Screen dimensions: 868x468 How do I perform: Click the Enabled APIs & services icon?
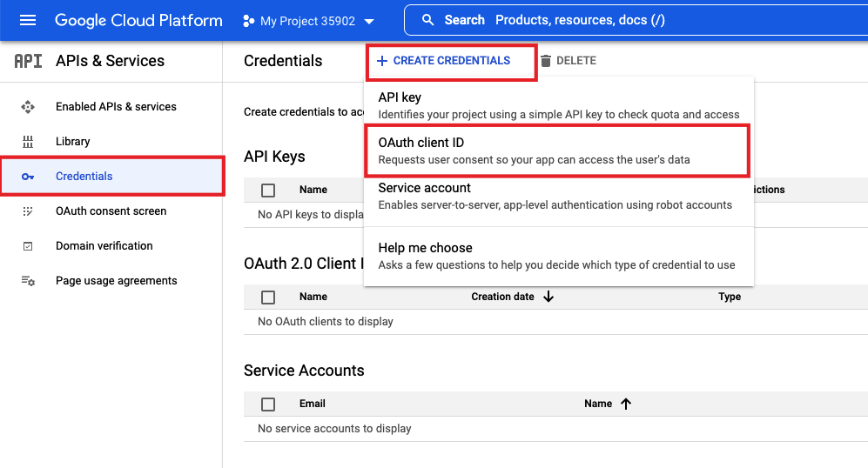tap(28, 107)
